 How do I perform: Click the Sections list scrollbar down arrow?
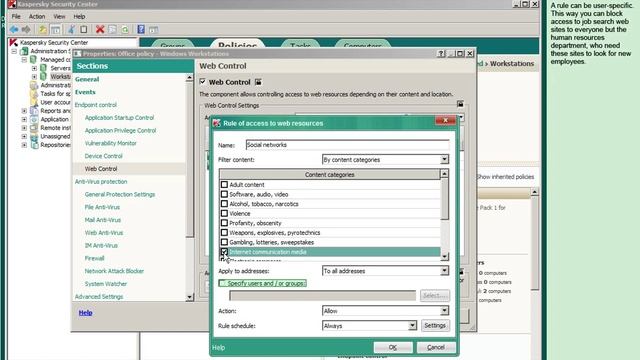coord(189,297)
